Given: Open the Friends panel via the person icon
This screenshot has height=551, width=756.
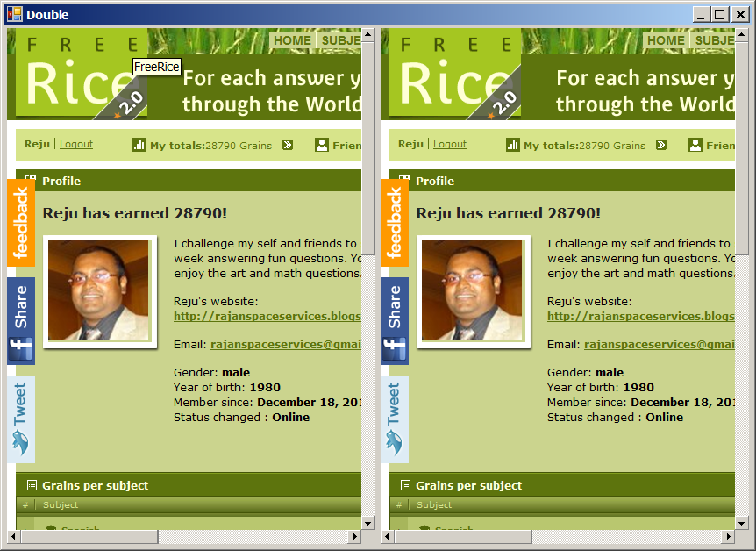Looking at the screenshot, I should coord(323,145).
